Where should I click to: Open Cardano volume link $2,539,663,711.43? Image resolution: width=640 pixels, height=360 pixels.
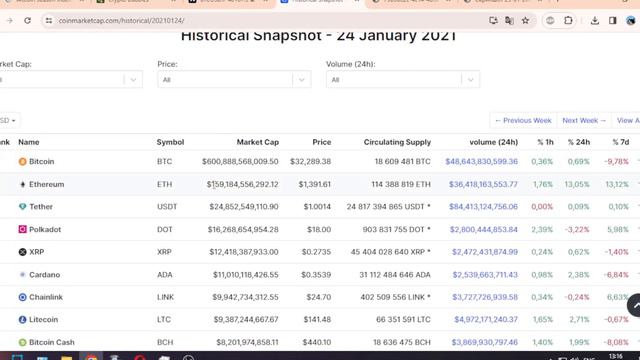[485, 275]
